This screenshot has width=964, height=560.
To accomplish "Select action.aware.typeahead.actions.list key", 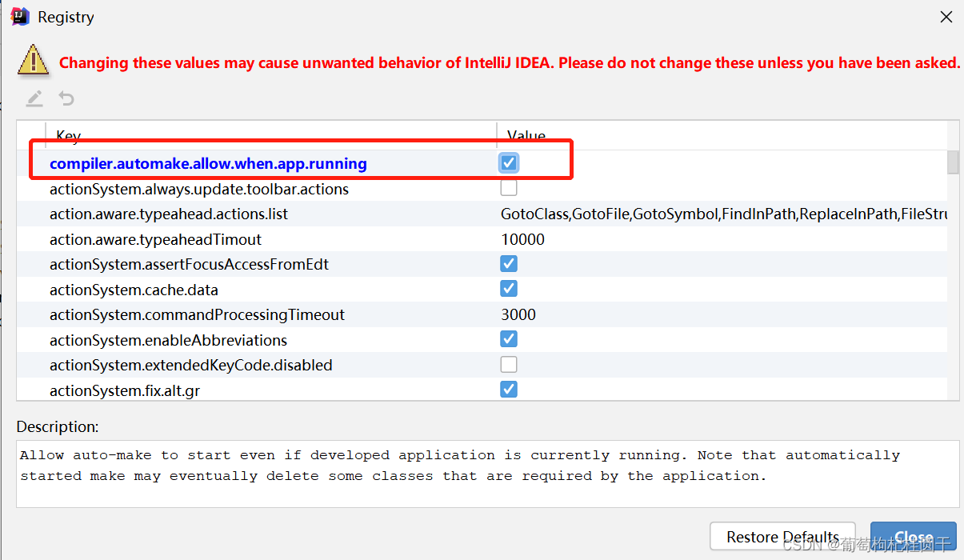I will coord(169,214).
